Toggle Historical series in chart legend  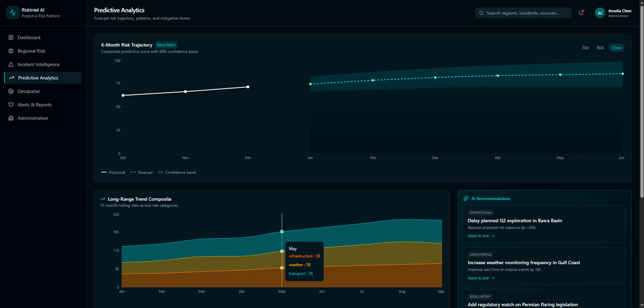[113, 172]
